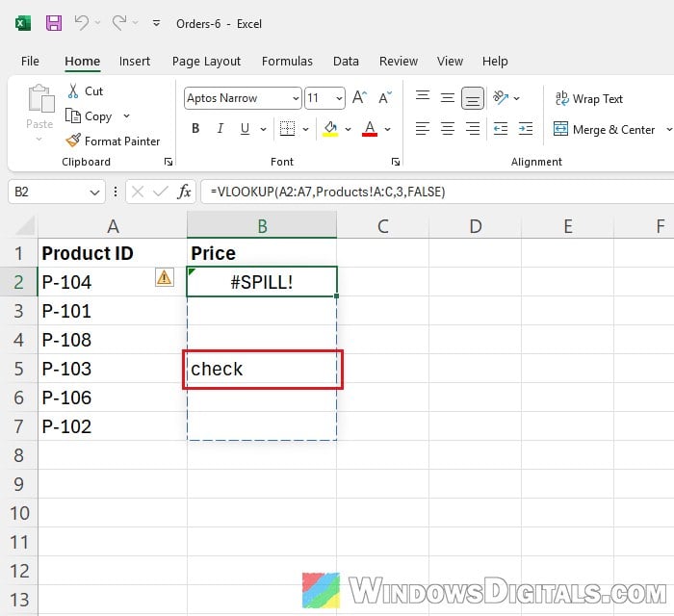Select the Home ribbon tab

[83, 61]
